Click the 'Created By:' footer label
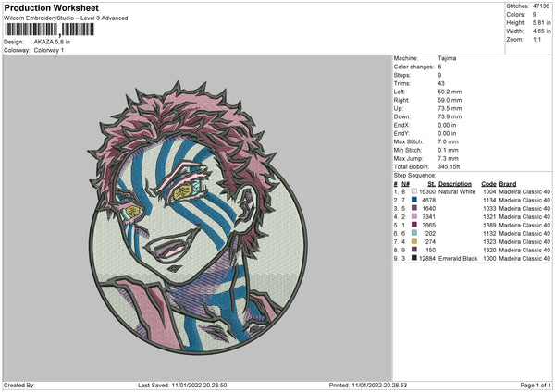This screenshot has height=392, width=555. [x=19, y=385]
